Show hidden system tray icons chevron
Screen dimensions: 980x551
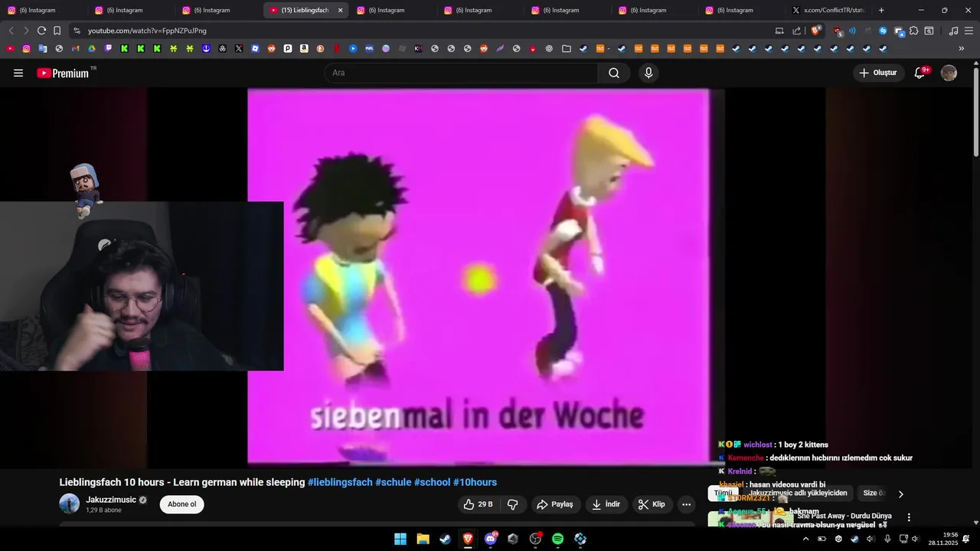click(805, 539)
